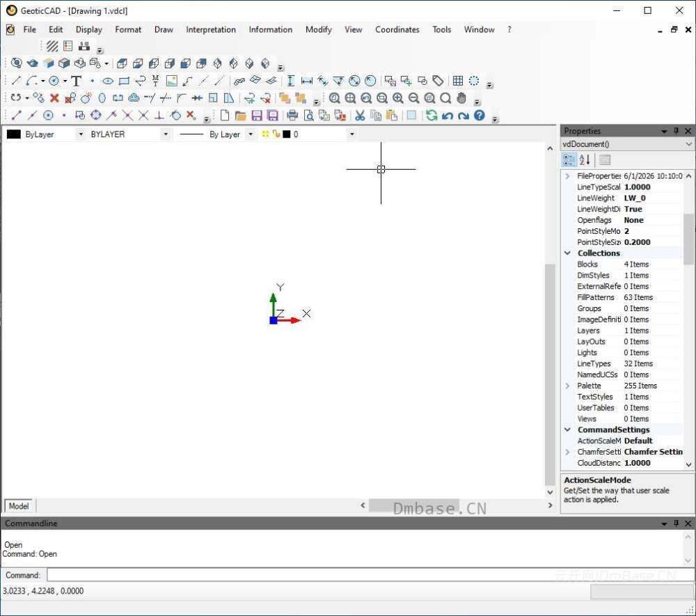The image size is (696, 616).
Task: Collapse the CommandSettings category
Action: click(x=567, y=429)
